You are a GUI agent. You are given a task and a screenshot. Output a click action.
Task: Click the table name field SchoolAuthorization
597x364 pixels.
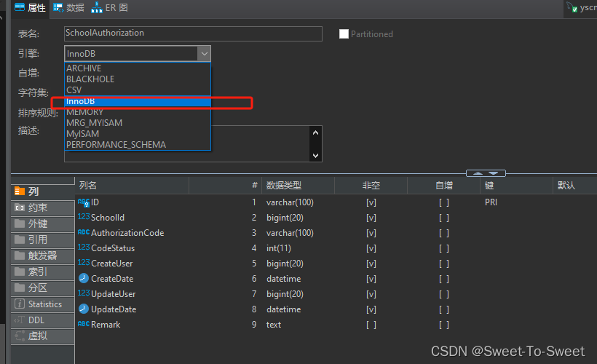coord(193,33)
